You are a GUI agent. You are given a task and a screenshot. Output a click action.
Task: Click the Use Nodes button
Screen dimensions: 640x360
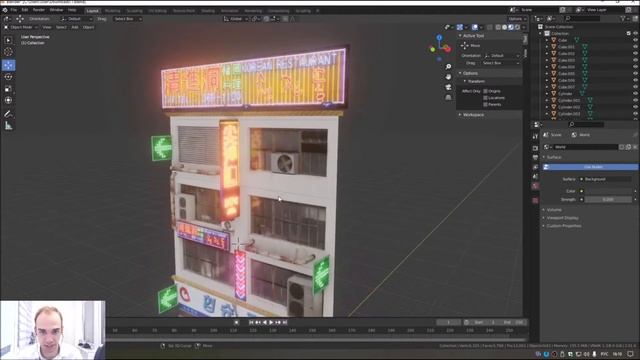tap(590, 167)
